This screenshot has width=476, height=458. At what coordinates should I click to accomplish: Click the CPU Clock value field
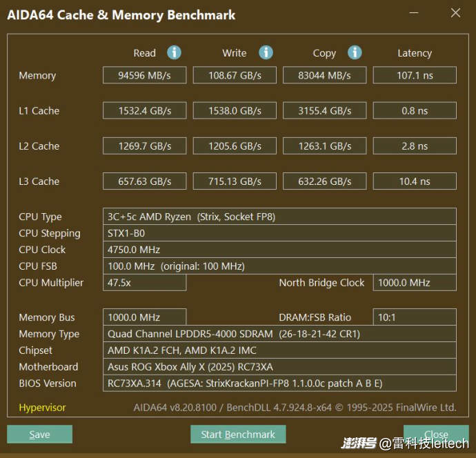[x=279, y=250]
